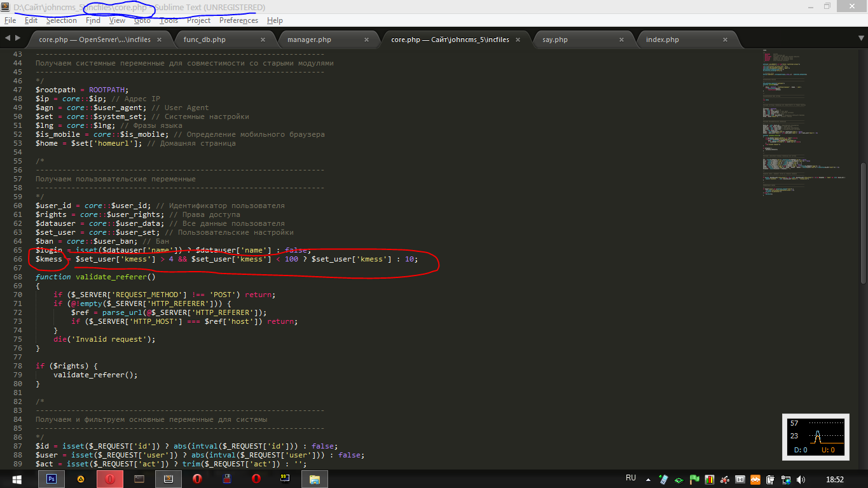The height and width of the screenshot is (488, 868).
Task: Open the Goto menu
Action: point(142,20)
